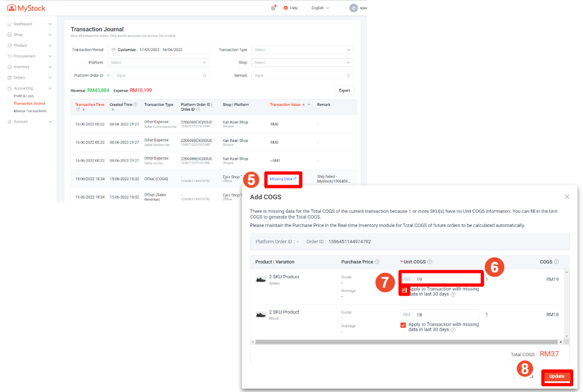583x392 pixels.
Task: Click the Help icon in header
Action: point(286,8)
